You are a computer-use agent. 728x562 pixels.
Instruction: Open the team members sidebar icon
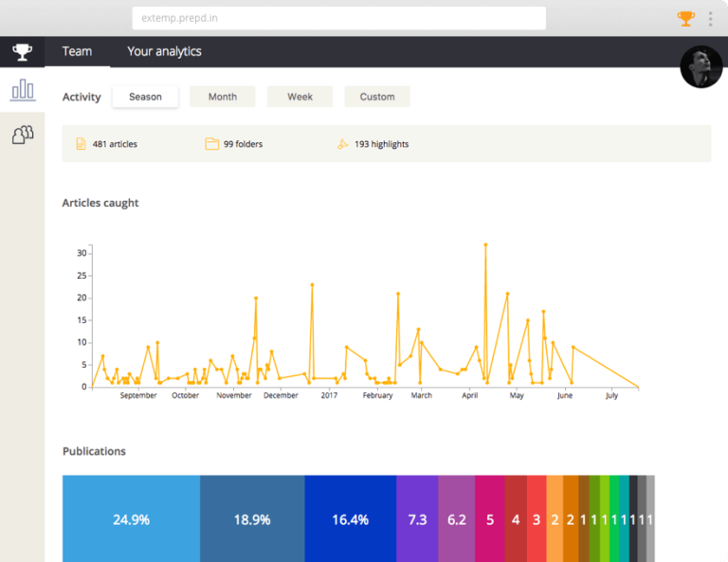22,135
